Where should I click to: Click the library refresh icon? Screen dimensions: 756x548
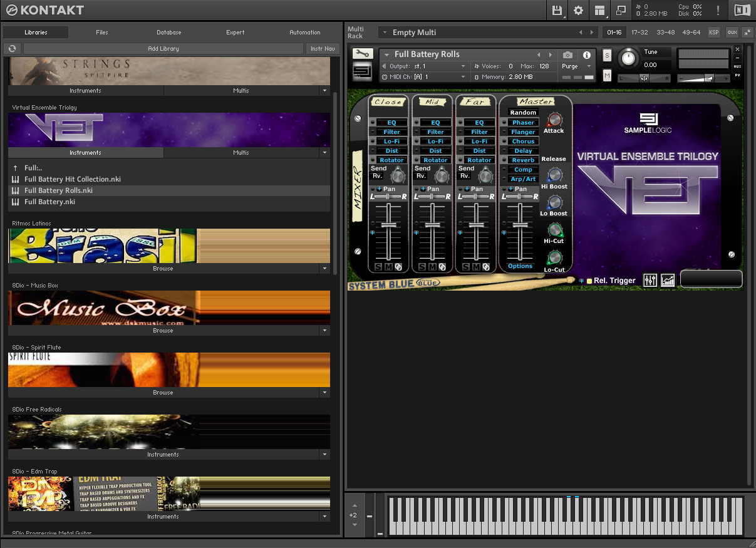click(x=12, y=48)
